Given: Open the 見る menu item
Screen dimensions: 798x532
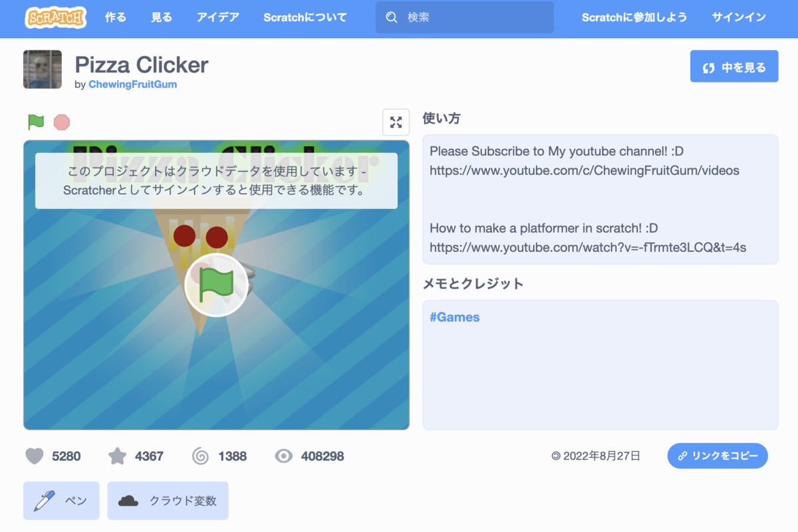Looking at the screenshot, I should coord(161,17).
